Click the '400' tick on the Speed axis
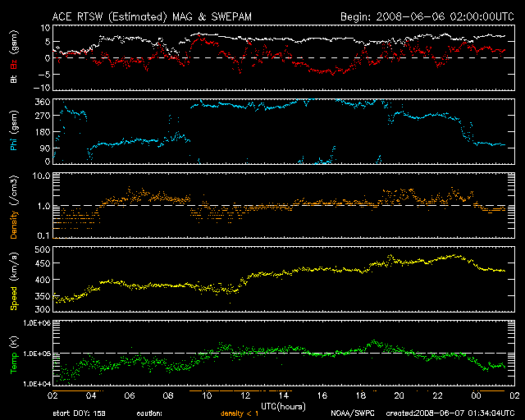The height and width of the screenshot is (420, 525). [x=43, y=280]
